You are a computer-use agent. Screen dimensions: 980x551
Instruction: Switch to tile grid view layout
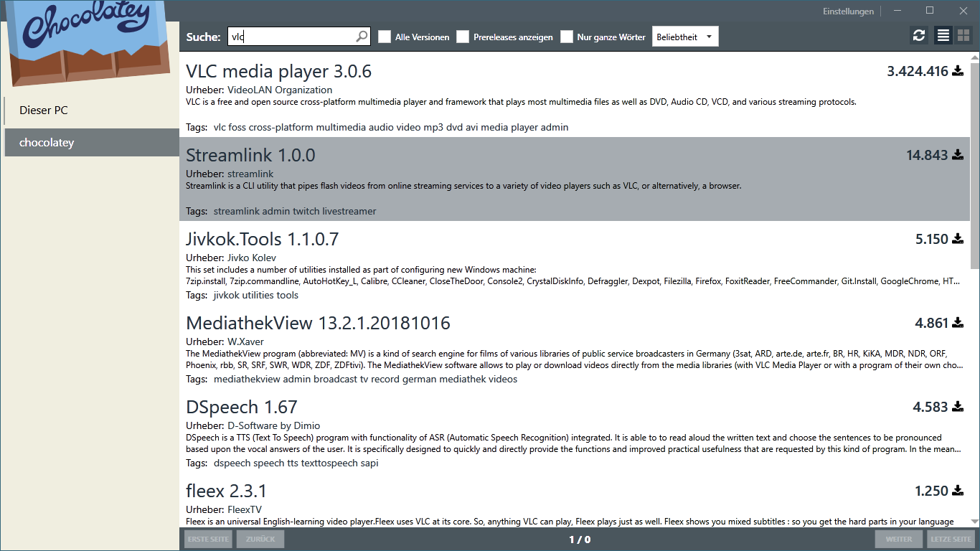click(x=963, y=36)
